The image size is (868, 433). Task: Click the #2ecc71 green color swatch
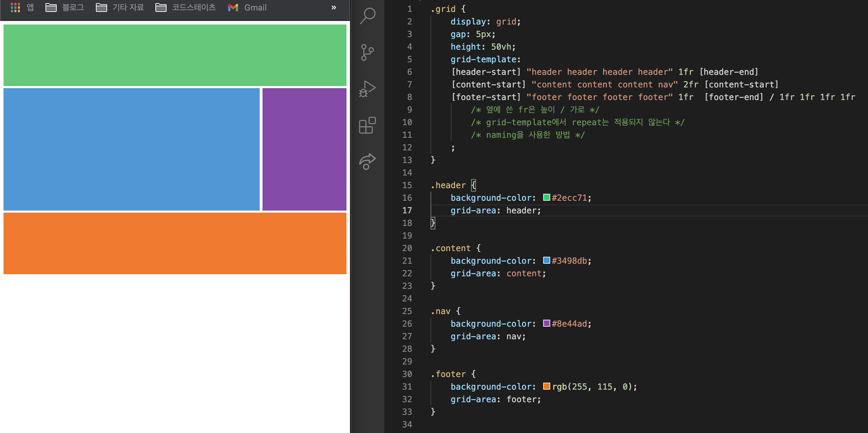tap(546, 197)
